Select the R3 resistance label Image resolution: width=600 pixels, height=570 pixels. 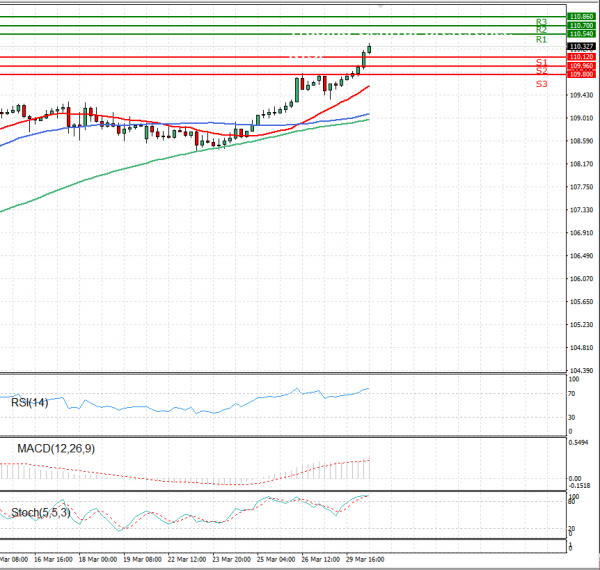tap(540, 22)
